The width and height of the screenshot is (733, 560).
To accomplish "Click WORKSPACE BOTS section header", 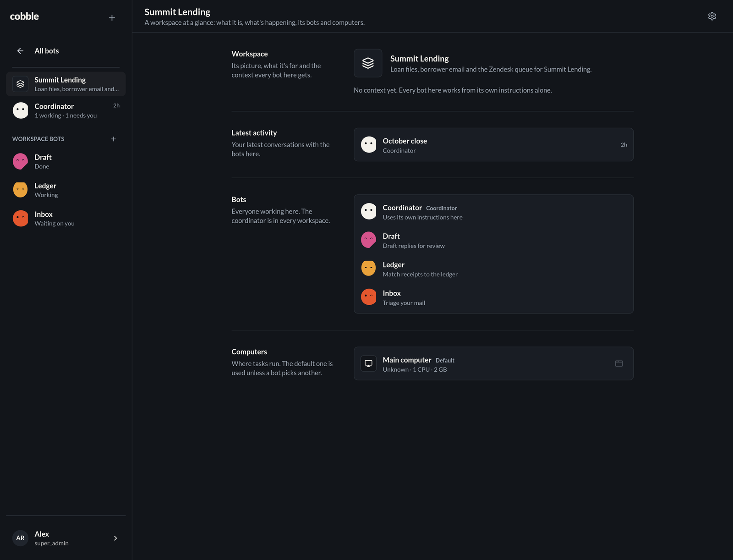I will (38, 139).
